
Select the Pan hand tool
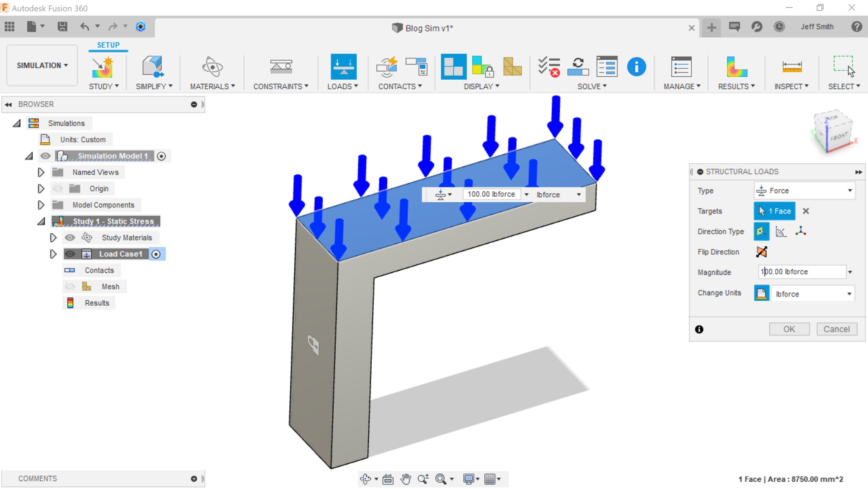pyautogui.click(x=406, y=479)
